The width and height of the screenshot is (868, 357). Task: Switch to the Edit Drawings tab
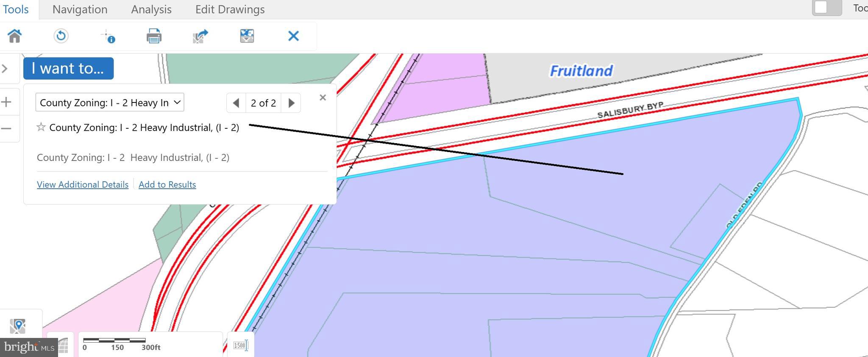tap(230, 9)
